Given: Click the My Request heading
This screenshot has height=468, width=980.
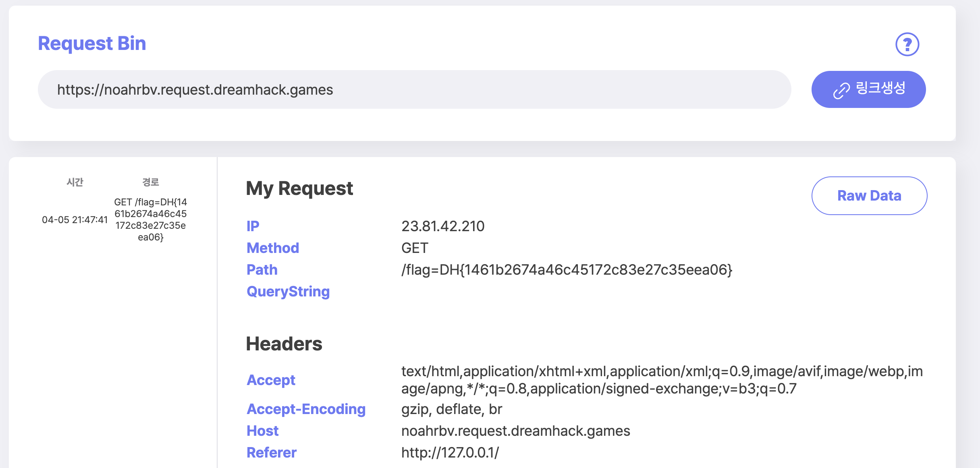Looking at the screenshot, I should coord(299,188).
